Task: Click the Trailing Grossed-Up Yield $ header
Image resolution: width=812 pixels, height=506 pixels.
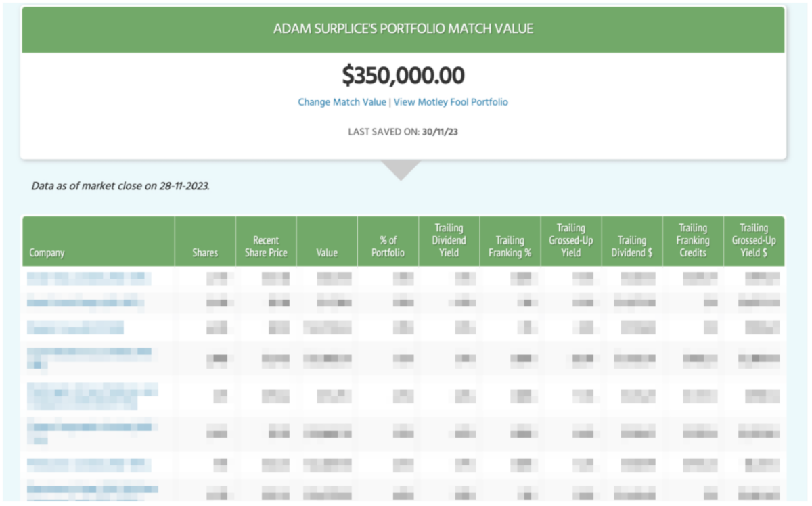Action: [x=753, y=240]
